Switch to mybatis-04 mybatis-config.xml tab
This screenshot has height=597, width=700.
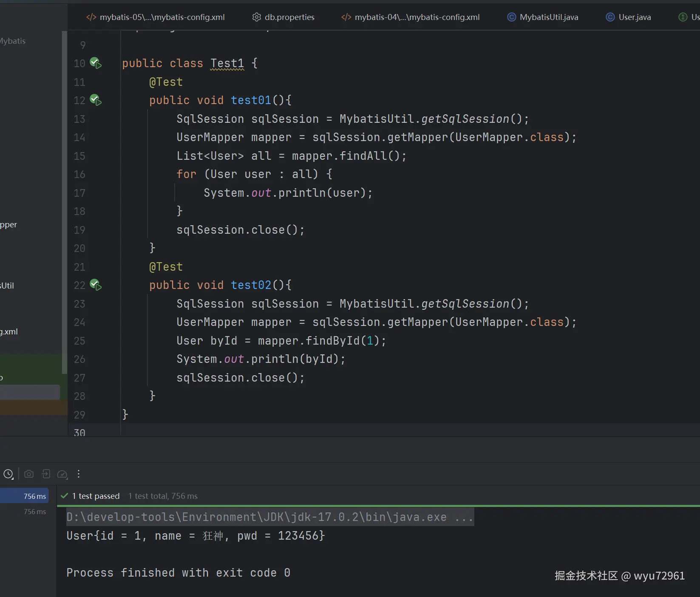[411, 17]
